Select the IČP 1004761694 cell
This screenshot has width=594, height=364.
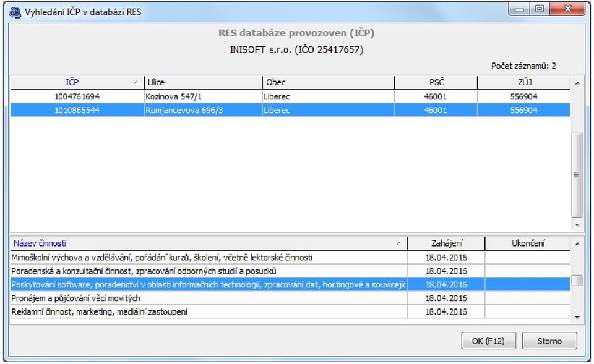[77, 96]
